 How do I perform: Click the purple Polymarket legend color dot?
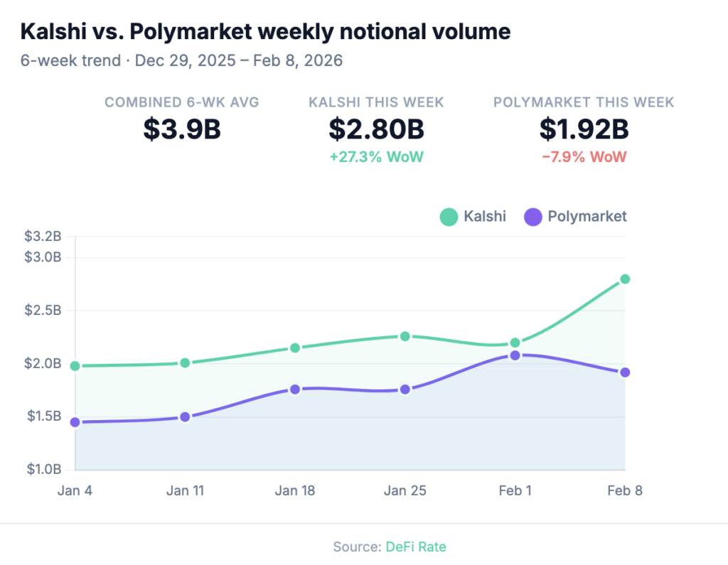pos(533,217)
